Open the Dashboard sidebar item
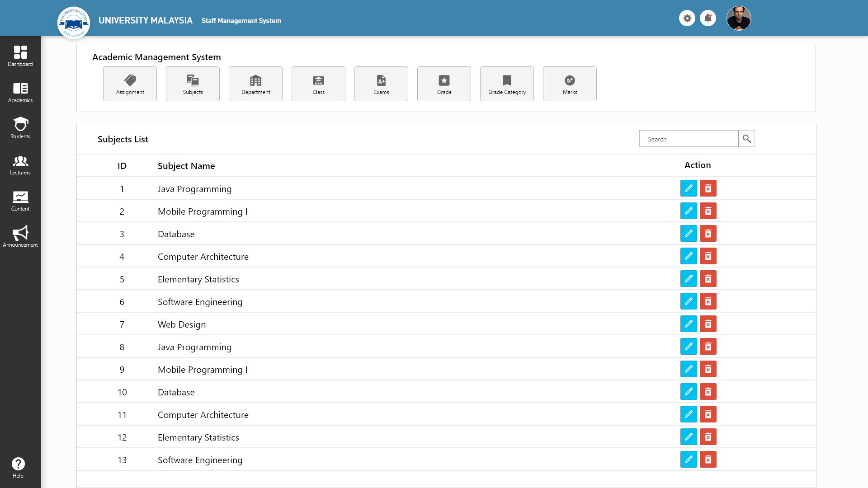 point(20,56)
